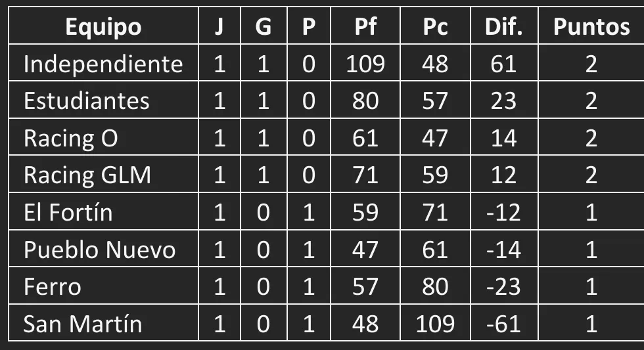Screen dimensions: 644x350
Task: Click Estudiantes' 23 difference value
Action: (x=503, y=101)
